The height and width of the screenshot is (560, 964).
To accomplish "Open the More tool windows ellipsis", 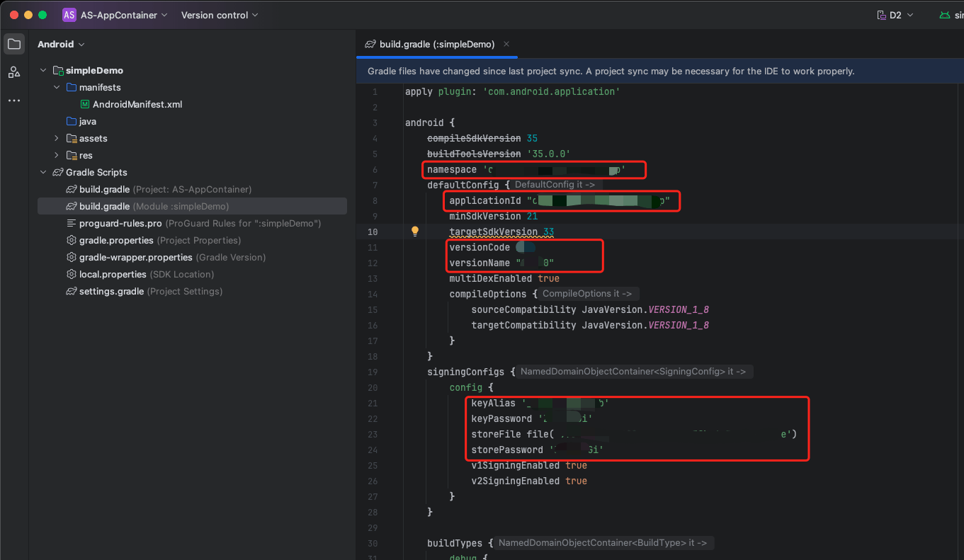I will coord(14,101).
